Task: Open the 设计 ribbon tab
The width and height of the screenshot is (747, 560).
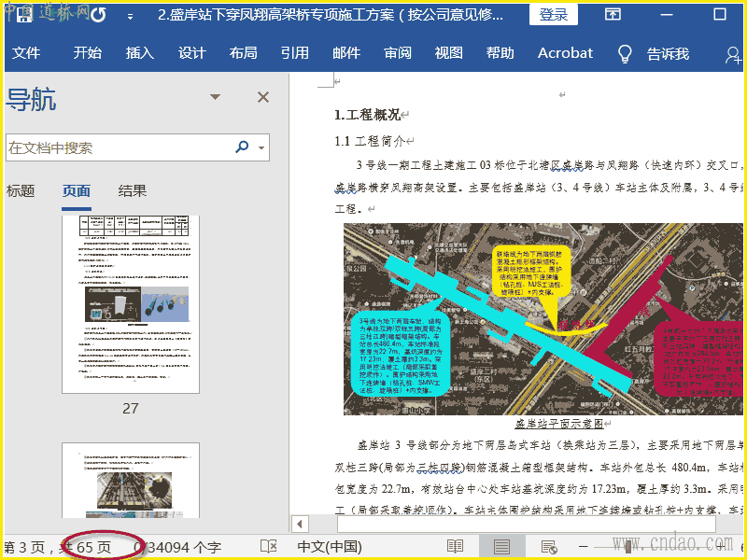Action: (191, 53)
